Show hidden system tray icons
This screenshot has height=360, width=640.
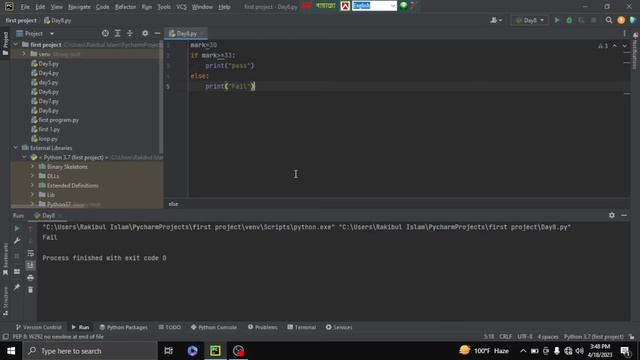(523, 351)
